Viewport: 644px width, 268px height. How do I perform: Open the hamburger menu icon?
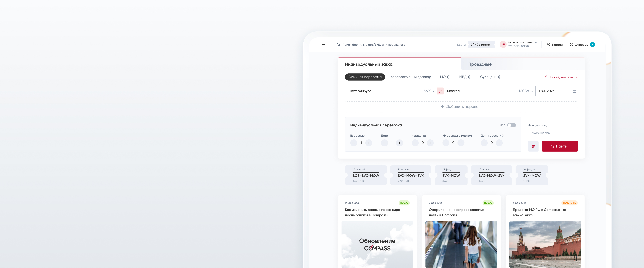click(x=324, y=44)
